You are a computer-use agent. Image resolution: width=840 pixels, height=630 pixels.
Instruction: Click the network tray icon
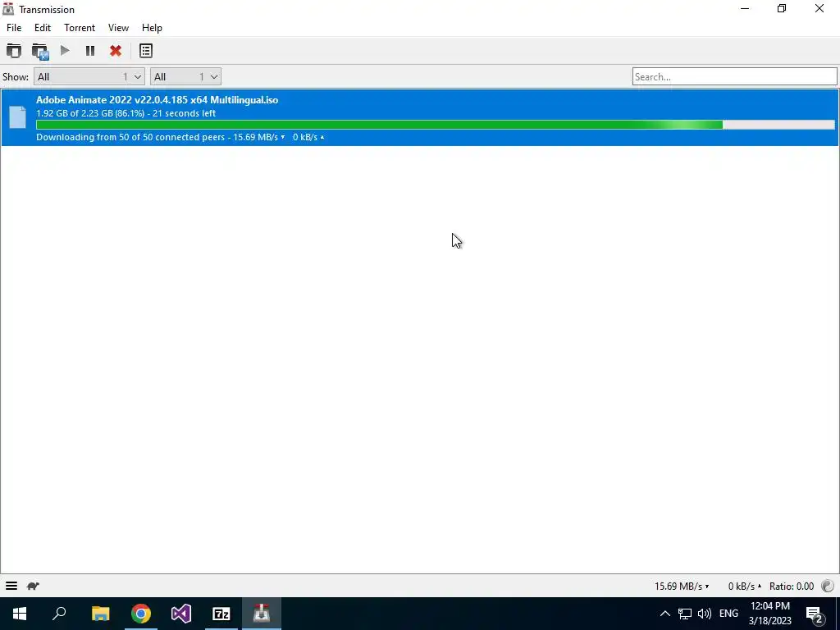(685, 614)
